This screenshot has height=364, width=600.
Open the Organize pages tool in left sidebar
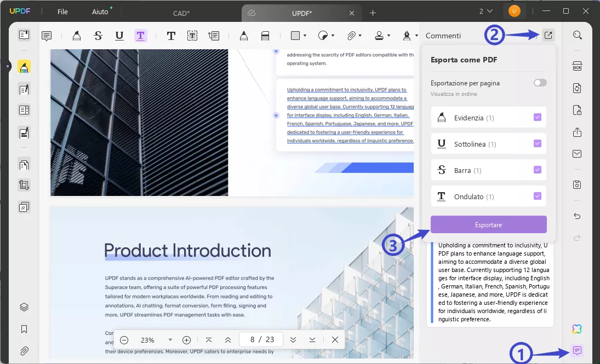tap(24, 165)
